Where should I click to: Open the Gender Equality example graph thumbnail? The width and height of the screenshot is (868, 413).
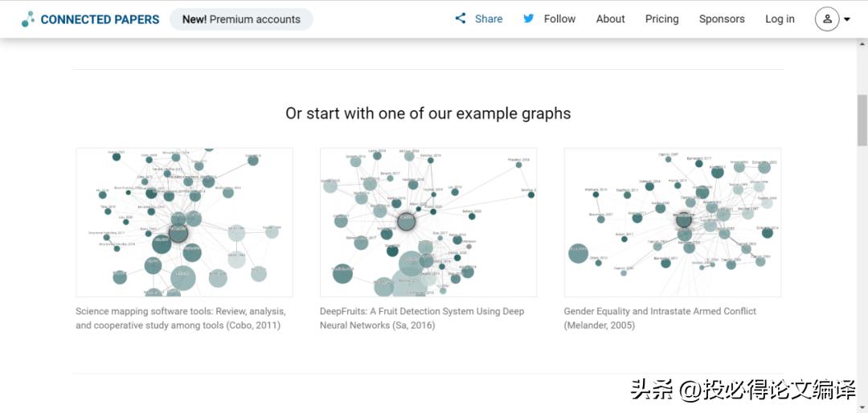pyautogui.click(x=672, y=223)
